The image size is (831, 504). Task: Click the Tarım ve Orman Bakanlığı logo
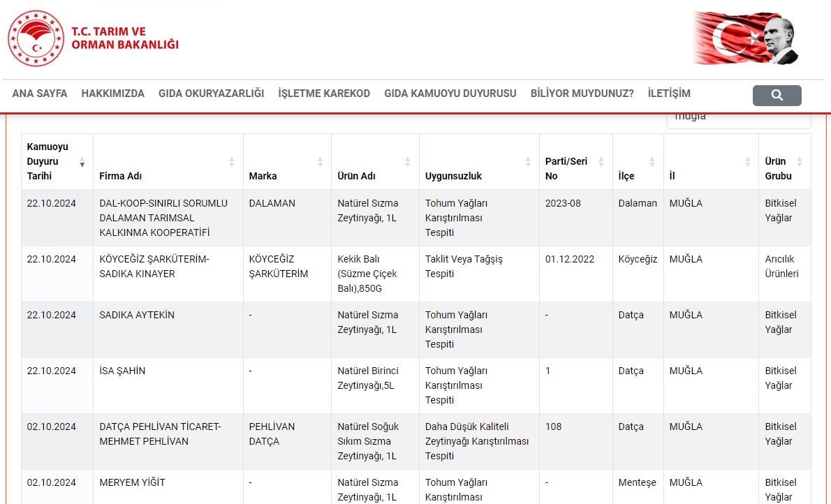(x=94, y=38)
